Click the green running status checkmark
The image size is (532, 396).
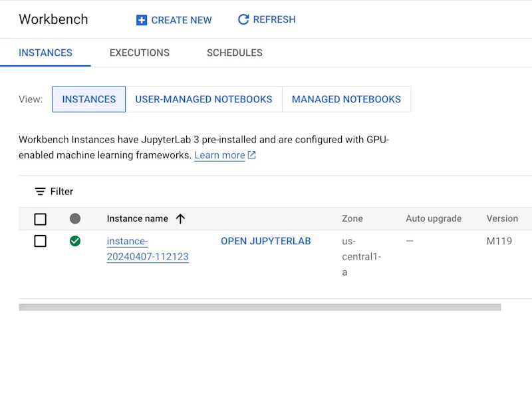pyautogui.click(x=75, y=241)
